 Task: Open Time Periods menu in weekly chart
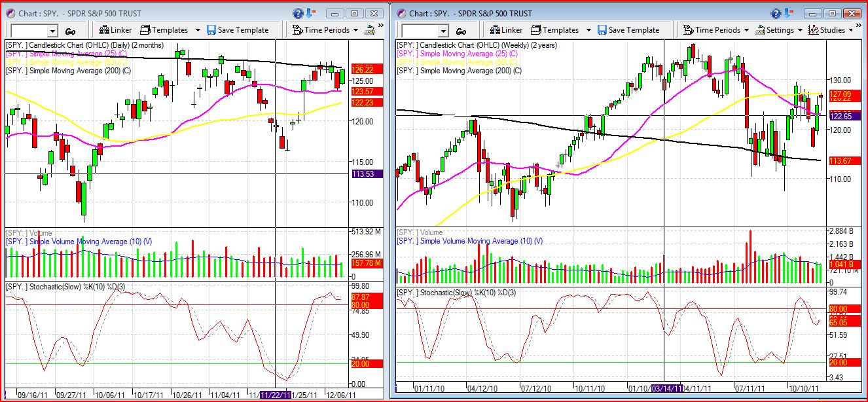coord(716,30)
